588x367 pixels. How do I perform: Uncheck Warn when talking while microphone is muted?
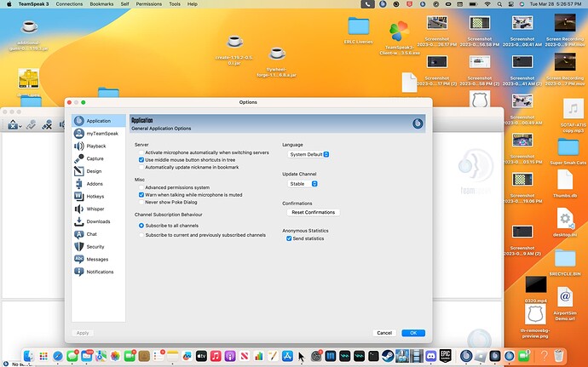point(141,195)
